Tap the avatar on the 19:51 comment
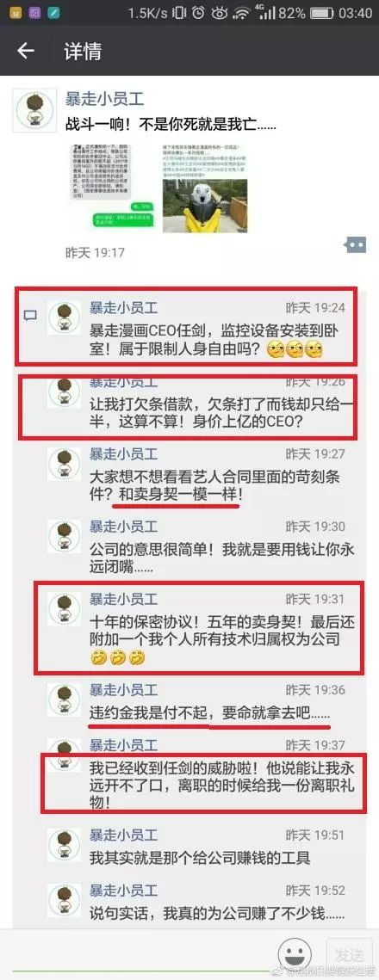Viewport: 379px width, 980px height. click(65, 844)
